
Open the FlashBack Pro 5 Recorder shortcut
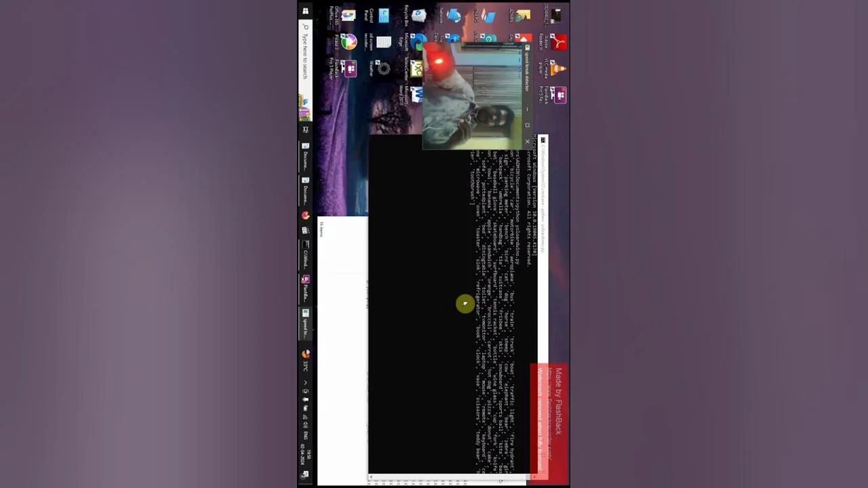click(552, 96)
